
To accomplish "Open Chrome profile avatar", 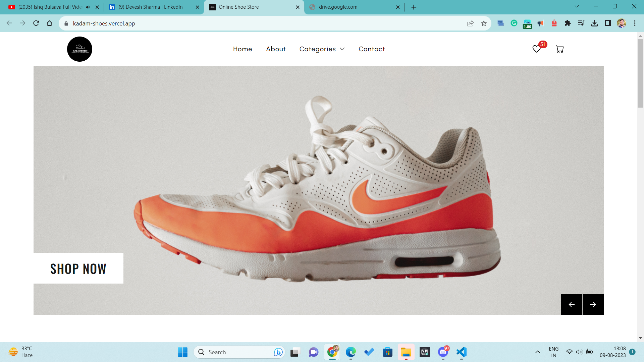I will (622, 23).
